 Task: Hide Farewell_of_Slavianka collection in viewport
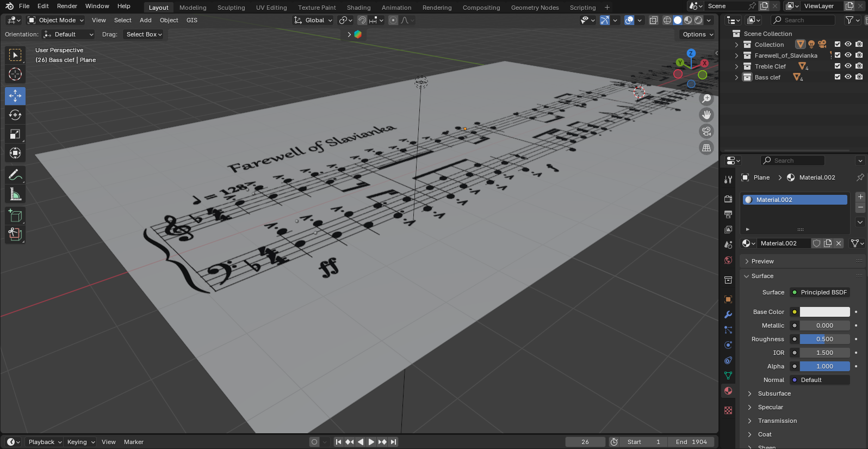tap(848, 55)
